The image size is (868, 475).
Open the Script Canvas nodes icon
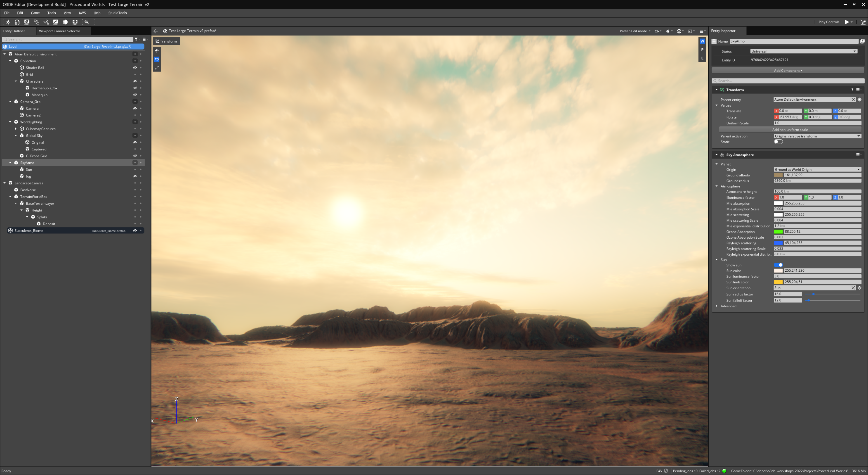coord(36,22)
